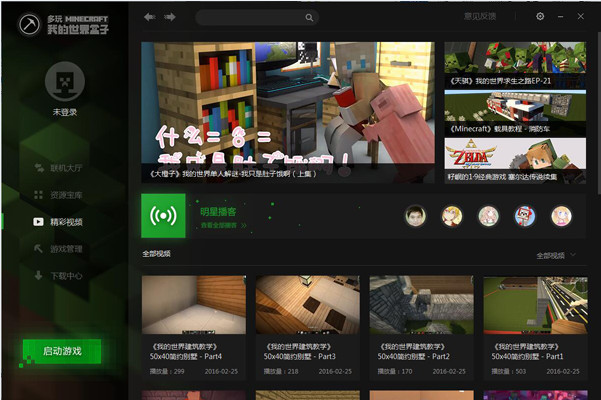Open the 50x40简约别墅 Part4 video thumbnail
The image size is (601, 400).
(194, 305)
